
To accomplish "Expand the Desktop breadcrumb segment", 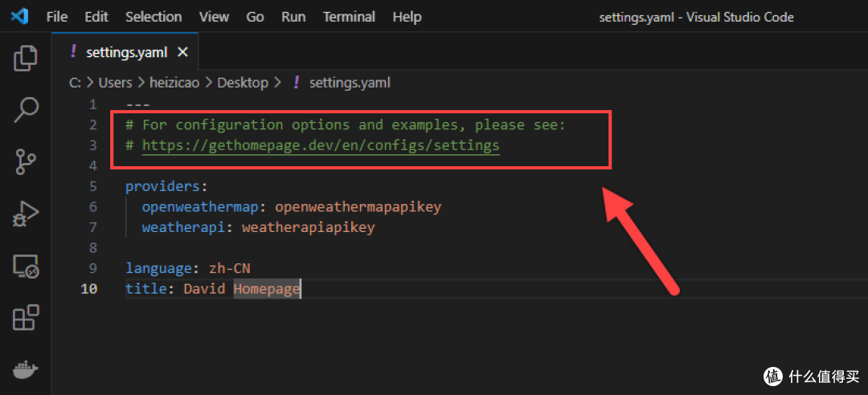I will [x=243, y=83].
